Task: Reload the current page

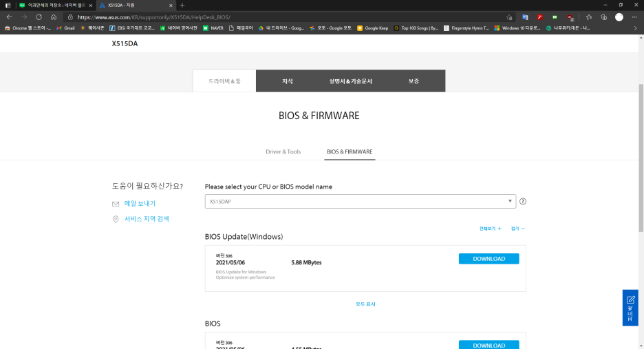Action: point(39,17)
